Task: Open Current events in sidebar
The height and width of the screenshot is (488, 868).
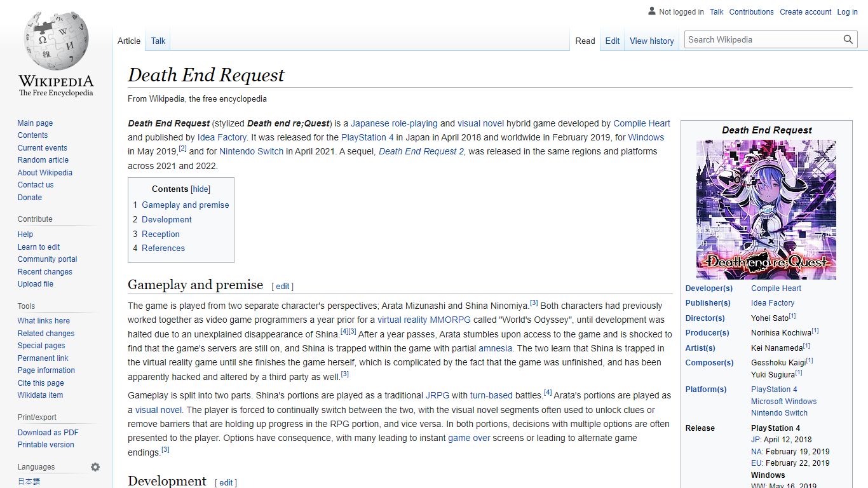Action: pyautogui.click(x=42, y=148)
